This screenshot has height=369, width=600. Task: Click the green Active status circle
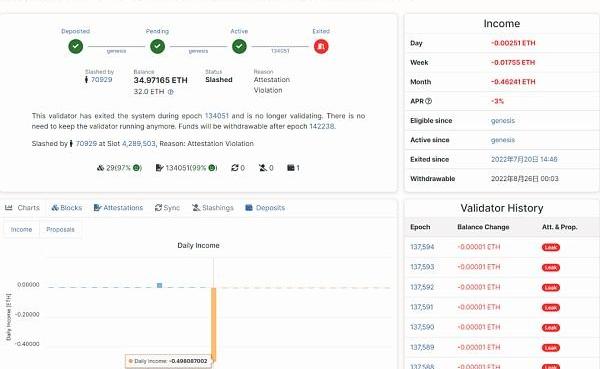point(239,46)
